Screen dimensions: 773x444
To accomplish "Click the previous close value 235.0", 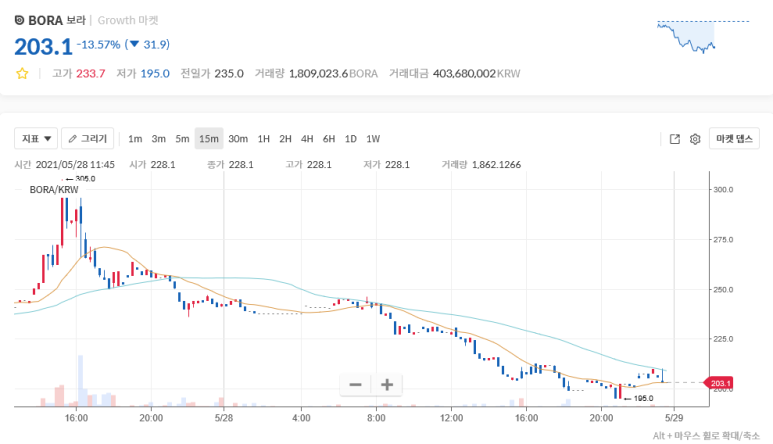I will [229, 74].
